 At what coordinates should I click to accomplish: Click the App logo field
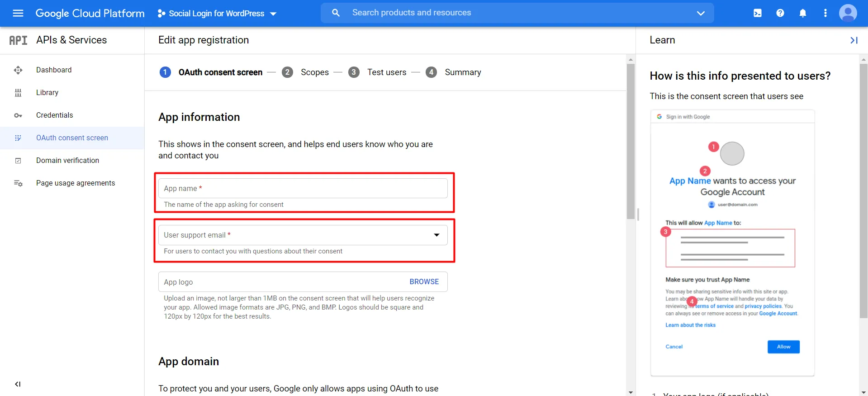[303, 282]
